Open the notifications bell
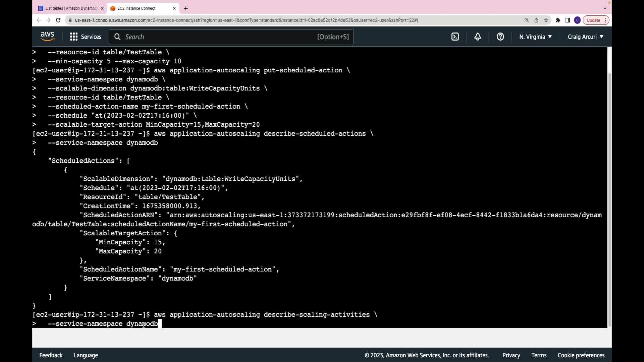644x362 pixels. click(x=478, y=37)
